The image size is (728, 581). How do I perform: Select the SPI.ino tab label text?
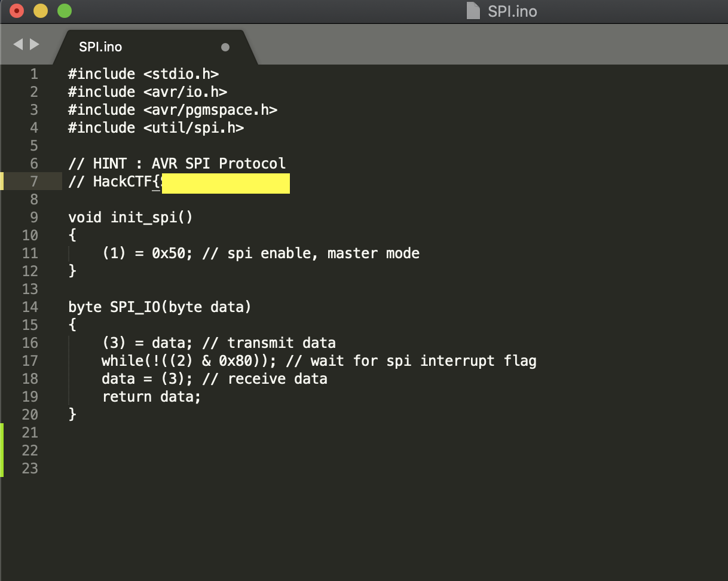[100, 46]
